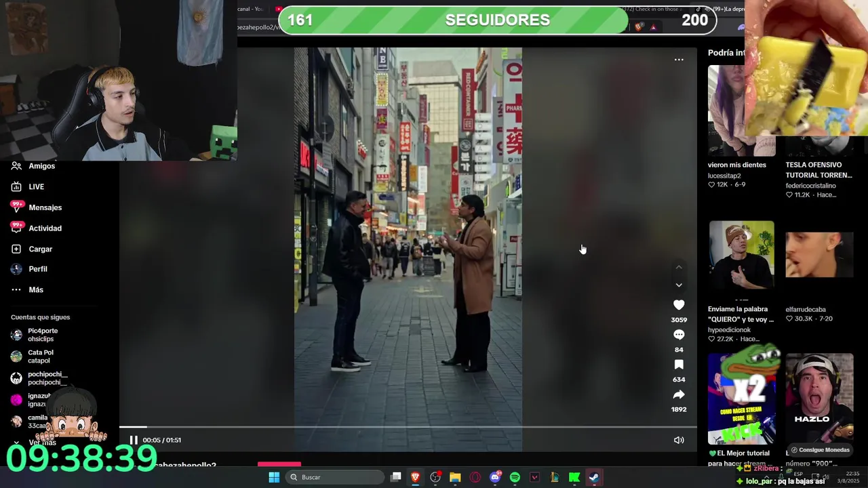Go to the LIVE section
The height and width of the screenshot is (488, 868).
[x=36, y=187]
